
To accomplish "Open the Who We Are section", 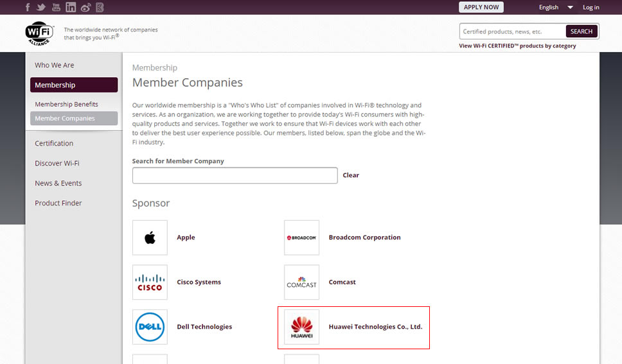I will pos(55,65).
